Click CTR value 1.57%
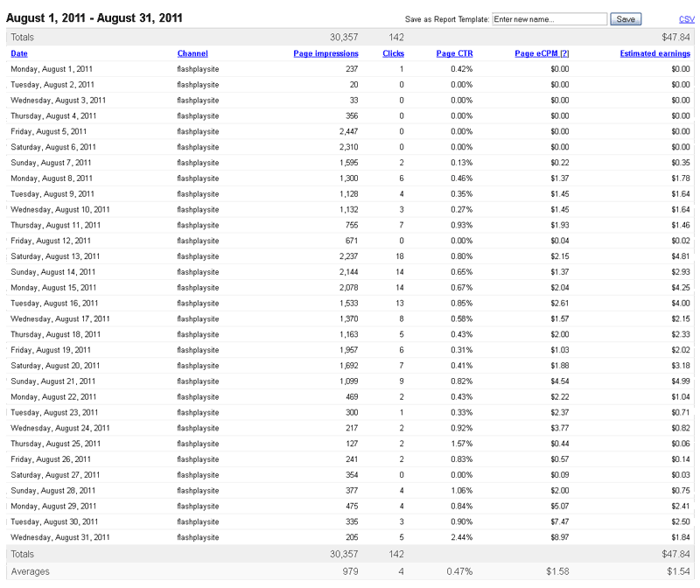 pyautogui.click(x=462, y=444)
